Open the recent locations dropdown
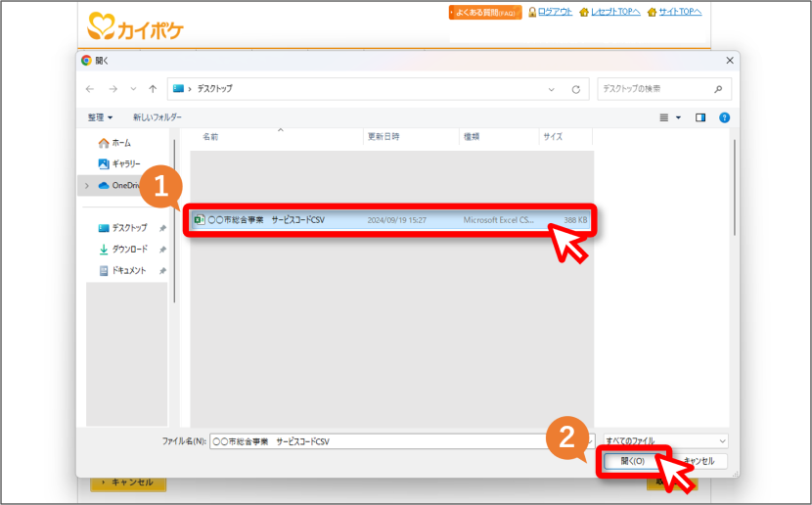The width and height of the screenshot is (812, 505). tap(133, 89)
